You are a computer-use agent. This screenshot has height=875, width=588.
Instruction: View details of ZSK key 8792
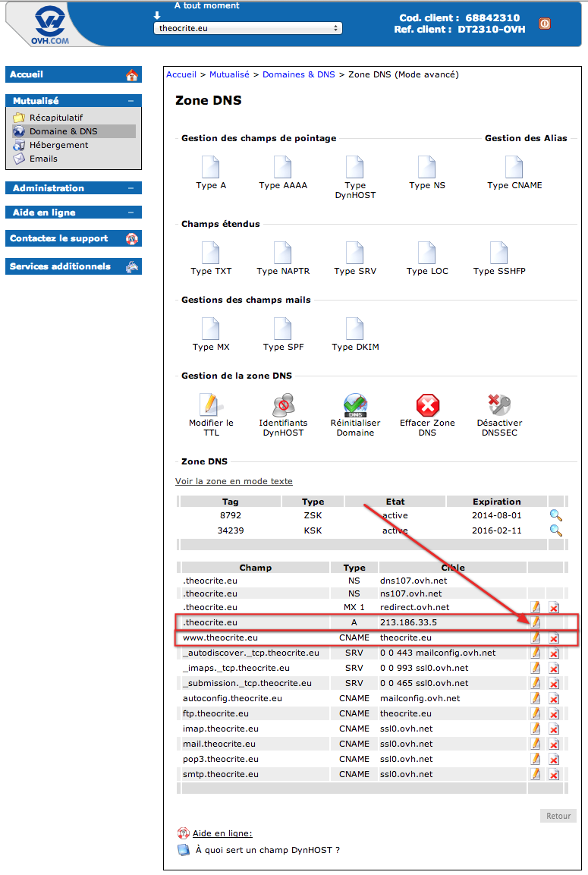click(555, 515)
